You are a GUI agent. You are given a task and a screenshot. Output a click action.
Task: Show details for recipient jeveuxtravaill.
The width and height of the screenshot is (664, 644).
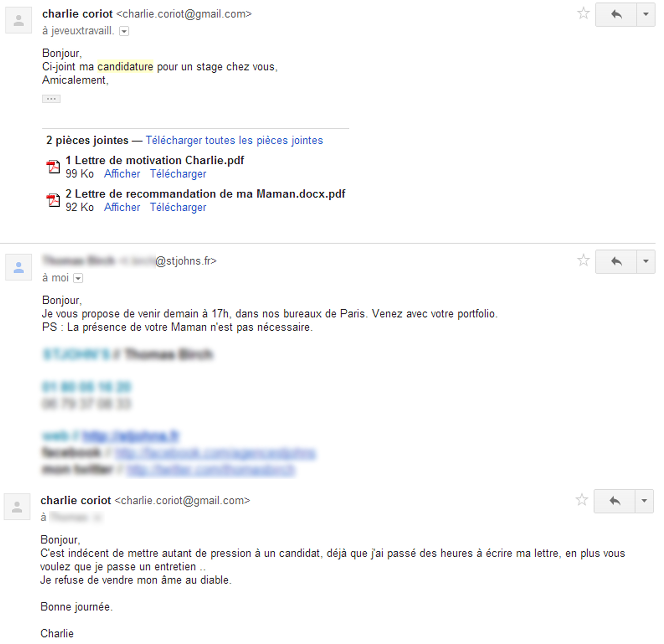124,32
